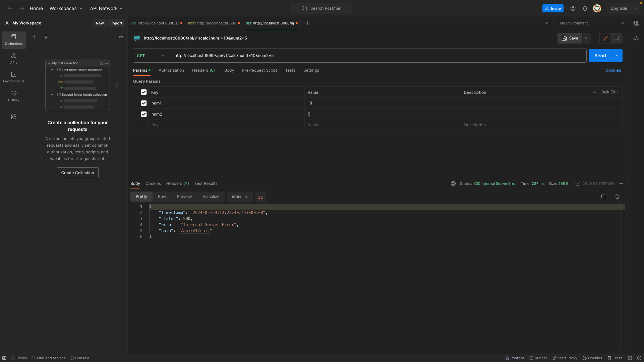Click the pencil edit icon
Image resolution: width=644 pixels, height=362 pixels.
605,38
